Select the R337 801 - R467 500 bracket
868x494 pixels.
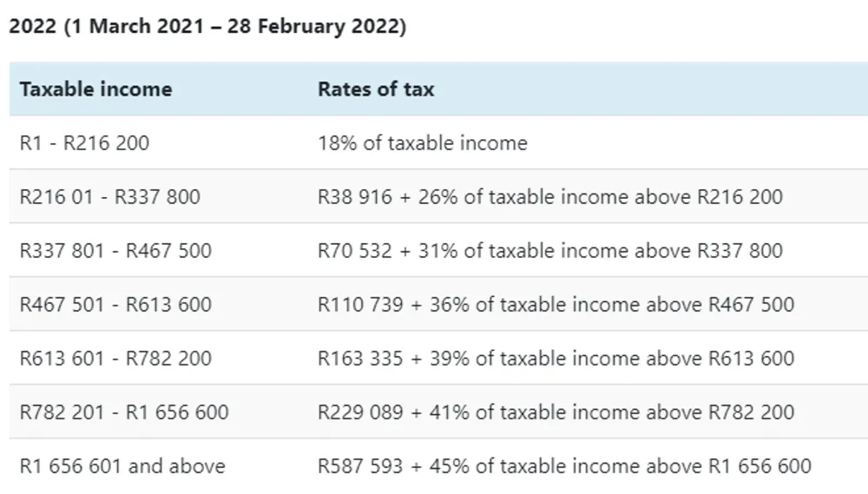click(115, 250)
